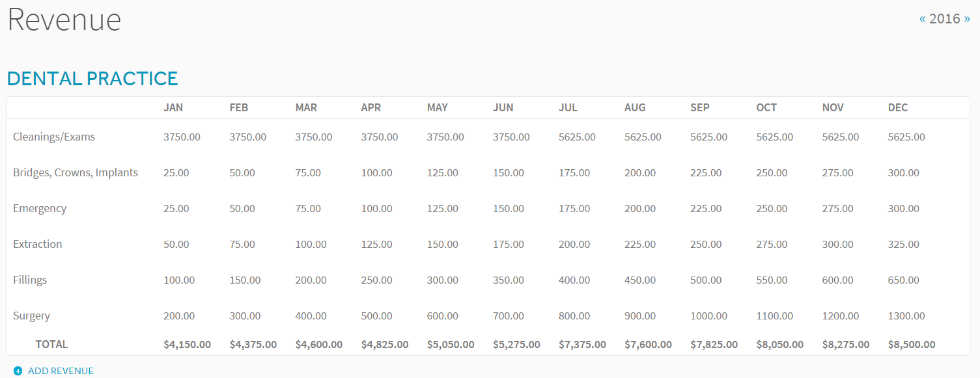Edit July Cleanings/Exams value 5625.00

pyautogui.click(x=577, y=137)
